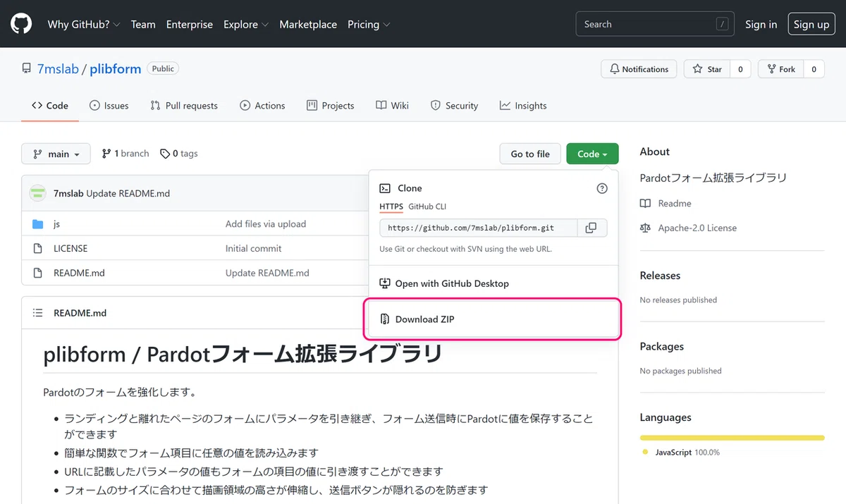Click the Fork count 0
846x504 pixels.
pyautogui.click(x=814, y=69)
